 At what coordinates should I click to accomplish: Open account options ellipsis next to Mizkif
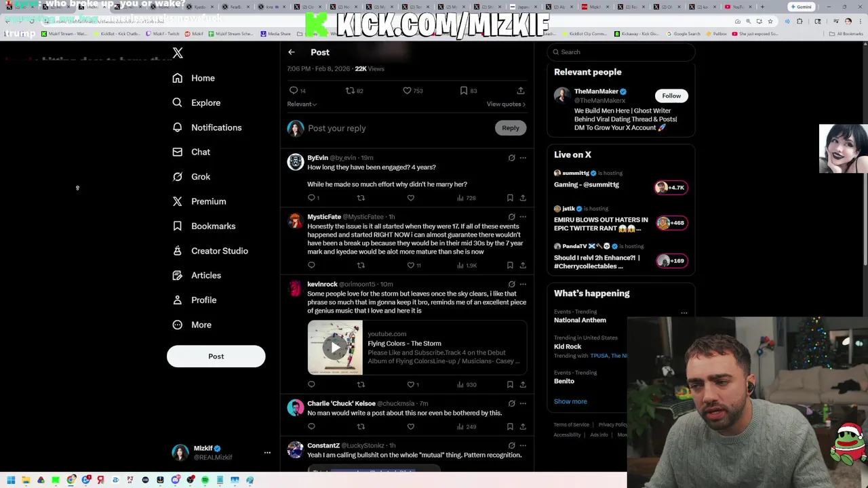(x=267, y=452)
